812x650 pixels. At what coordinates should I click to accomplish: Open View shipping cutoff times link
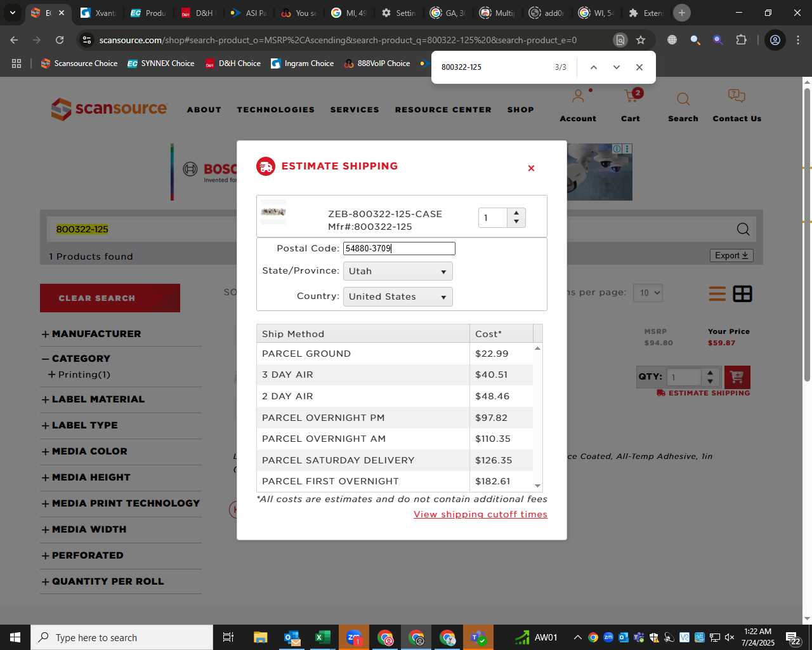pyautogui.click(x=480, y=514)
